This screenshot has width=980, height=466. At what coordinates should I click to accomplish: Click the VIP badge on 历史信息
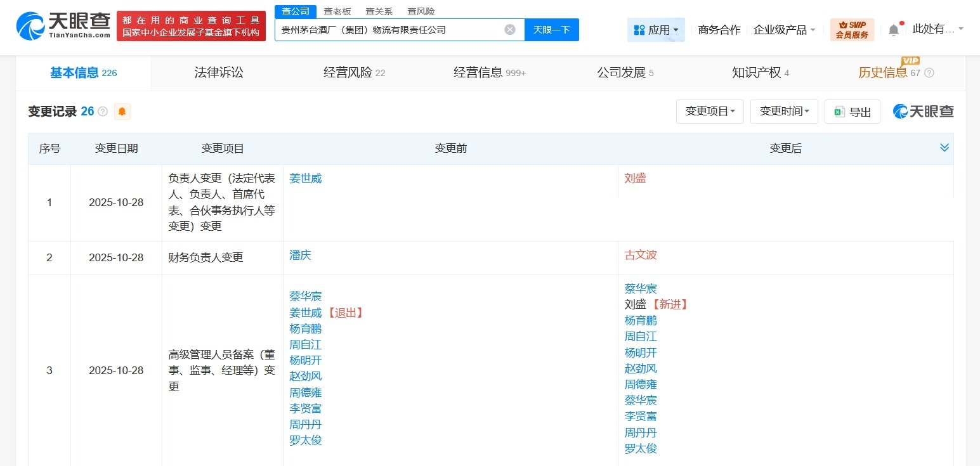pyautogui.click(x=910, y=61)
